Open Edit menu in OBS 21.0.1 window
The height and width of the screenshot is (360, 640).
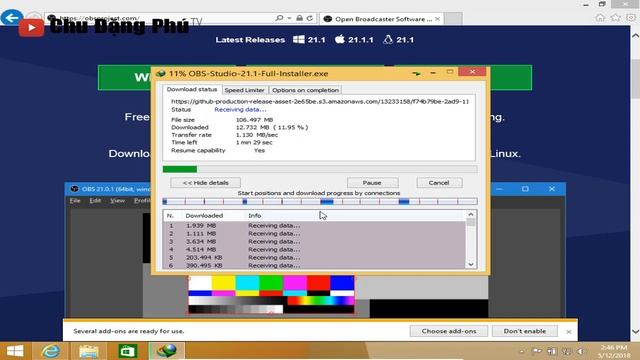[95, 201]
